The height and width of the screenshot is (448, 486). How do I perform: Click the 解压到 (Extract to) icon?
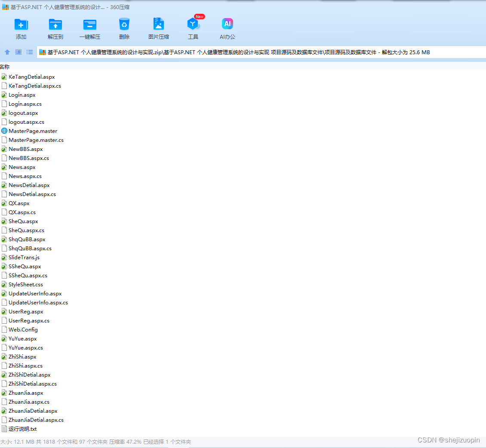(55, 25)
